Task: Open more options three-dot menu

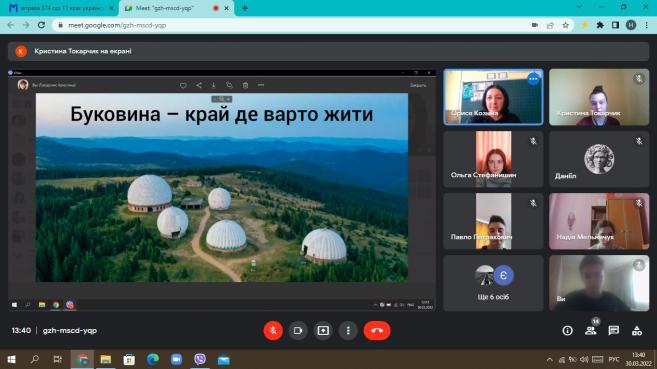Action: (x=348, y=330)
